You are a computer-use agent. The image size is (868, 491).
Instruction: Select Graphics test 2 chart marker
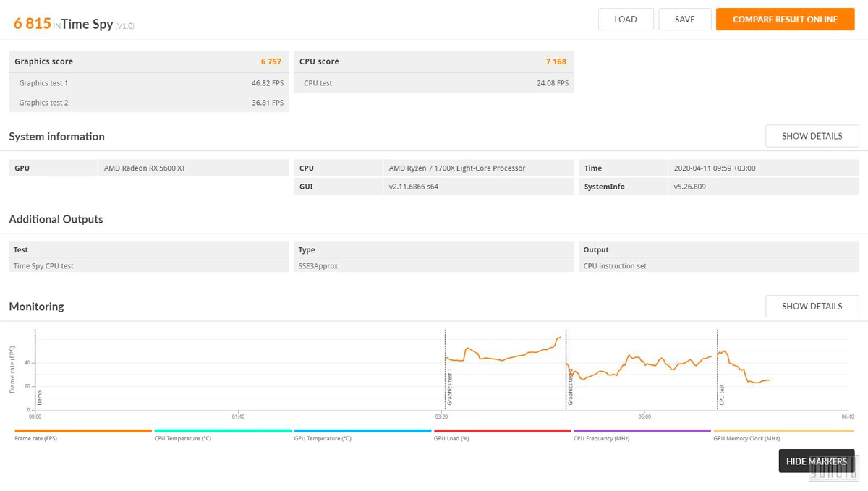570,387
